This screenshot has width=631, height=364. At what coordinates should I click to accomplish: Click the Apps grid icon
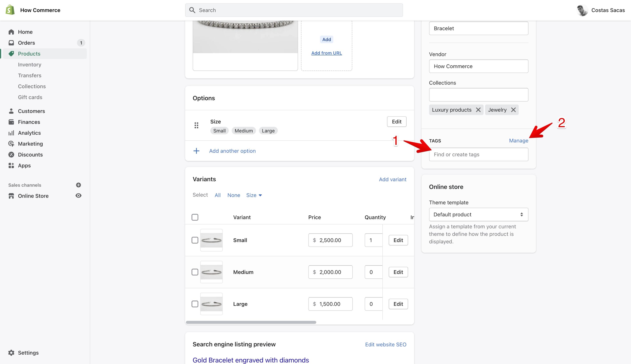11,165
